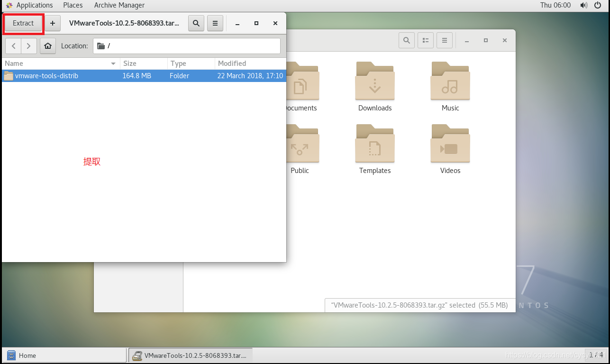This screenshot has width=610, height=364.
Task: Open the Places menu
Action: pyautogui.click(x=73, y=5)
